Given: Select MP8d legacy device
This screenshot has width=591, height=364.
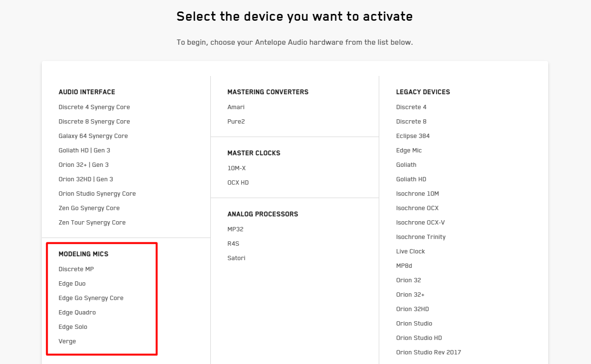Looking at the screenshot, I should click(404, 266).
